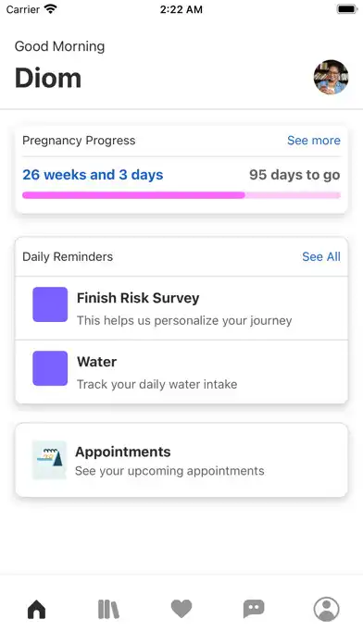The image size is (363, 644).
Task: Open the heart health tab icon
Action: click(x=181, y=609)
